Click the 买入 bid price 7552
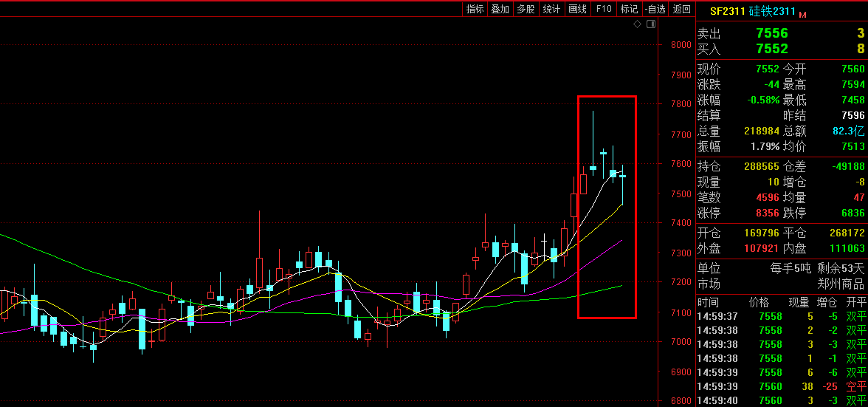This screenshot has width=868, height=407. (771, 49)
